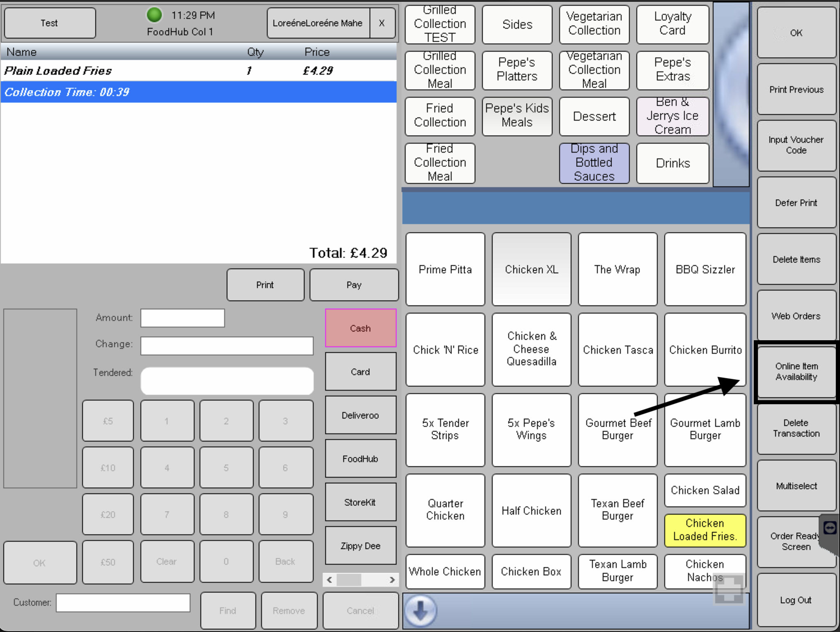Open Online Item Availability
The height and width of the screenshot is (632, 840).
tap(796, 372)
